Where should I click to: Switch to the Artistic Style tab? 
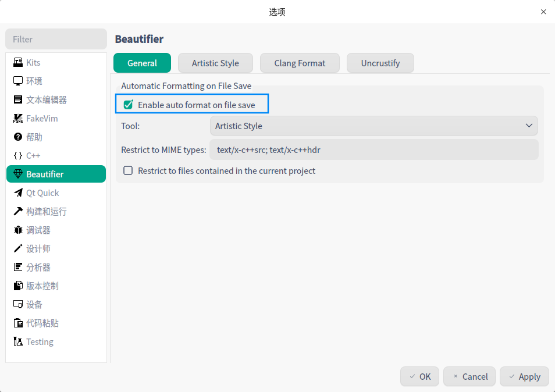coord(215,63)
